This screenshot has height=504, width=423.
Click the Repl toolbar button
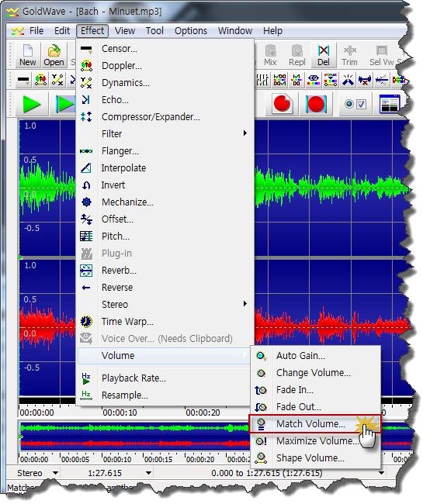pos(296,55)
